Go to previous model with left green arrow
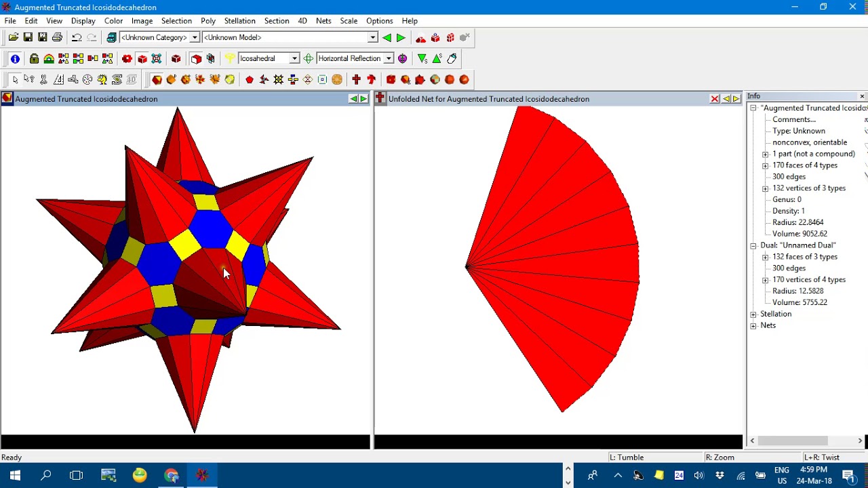This screenshot has width=868, height=488. click(387, 38)
